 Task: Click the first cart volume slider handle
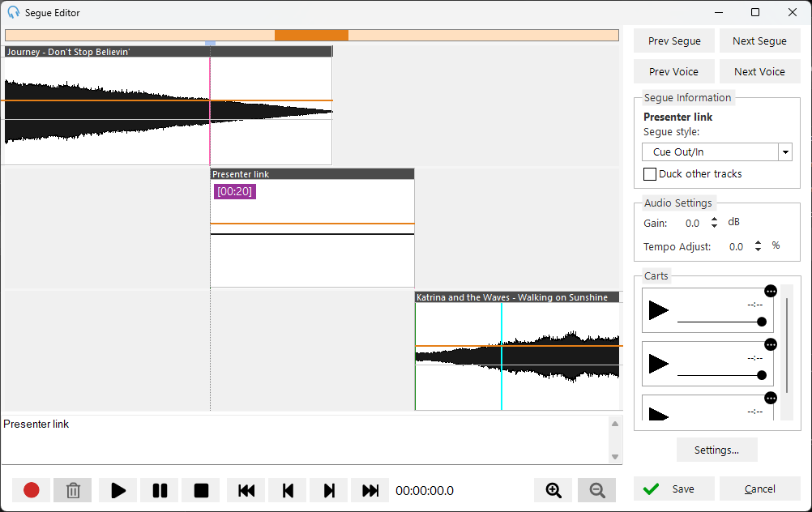761,322
